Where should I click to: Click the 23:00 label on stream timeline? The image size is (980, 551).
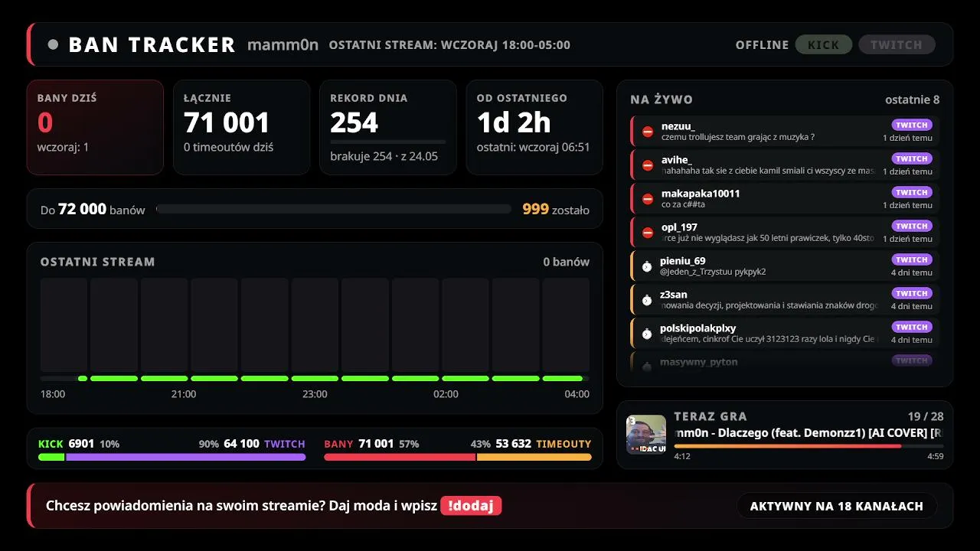(315, 394)
